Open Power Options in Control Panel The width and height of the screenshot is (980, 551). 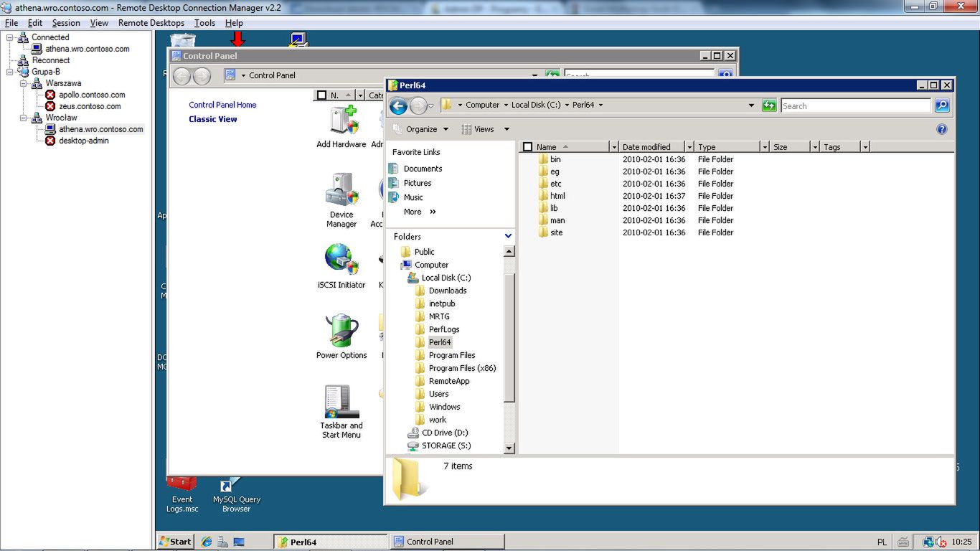coord(341,336)
